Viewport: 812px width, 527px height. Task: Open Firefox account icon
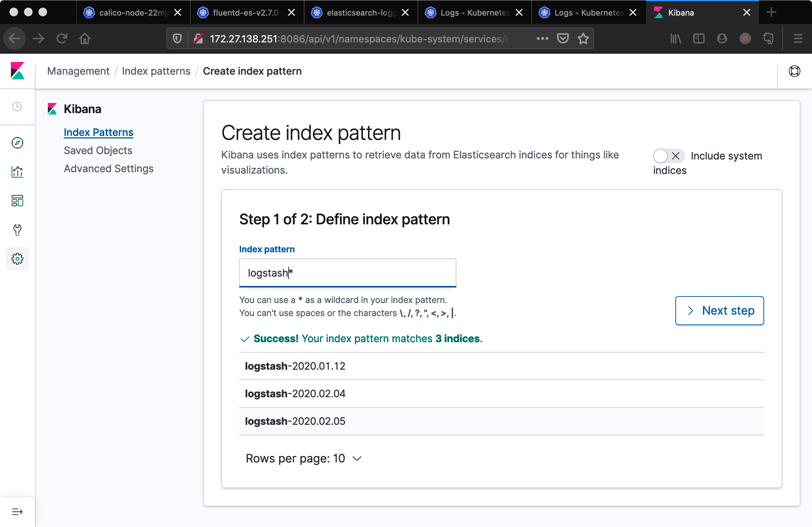[722, 38]
